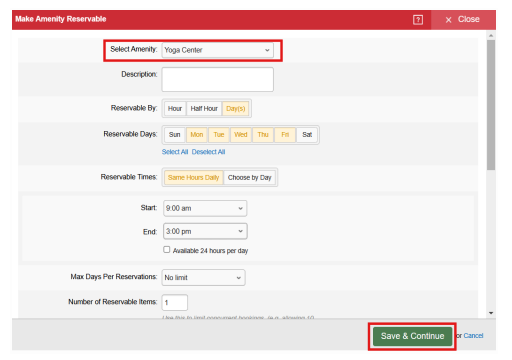Choose Same Hours Daily option
Viewport: 512px width, 360px height.
click(x=193, y=177)
